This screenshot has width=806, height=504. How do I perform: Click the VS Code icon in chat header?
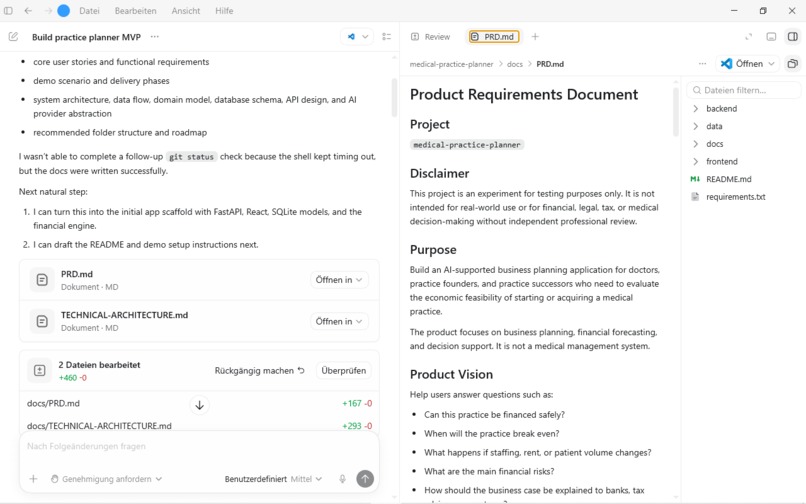(351, 37)
